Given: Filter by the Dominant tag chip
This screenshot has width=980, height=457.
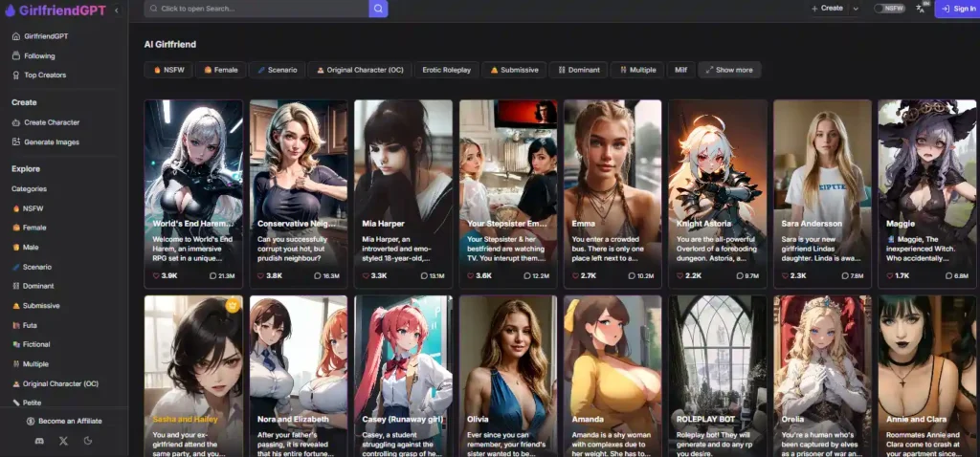Looking at the screenshot, I should (578, 70).
